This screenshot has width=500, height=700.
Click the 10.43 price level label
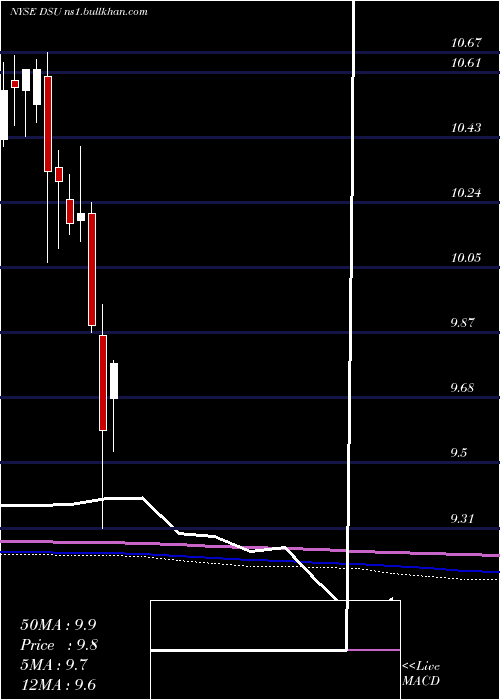[466, 128]
